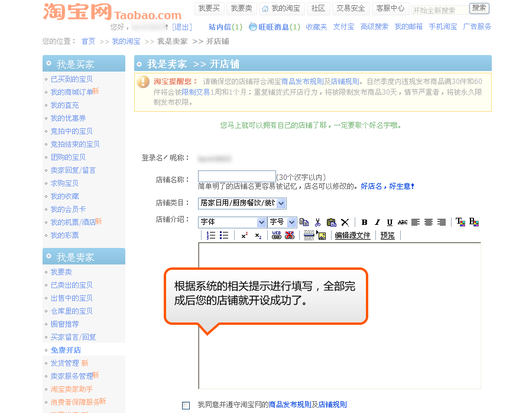The height and width of the screenshot is (413, 532).
Task: Open 高级搜索 link
Action: [x=374, y=27]
